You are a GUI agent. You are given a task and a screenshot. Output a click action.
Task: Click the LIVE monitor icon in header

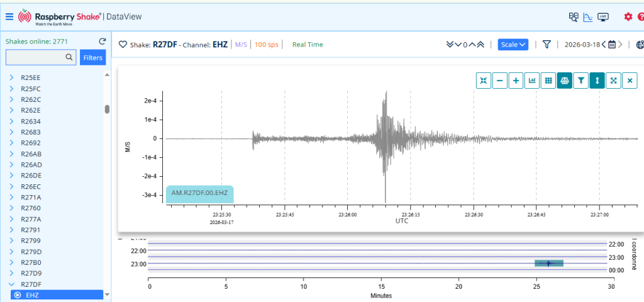[603, 17]
